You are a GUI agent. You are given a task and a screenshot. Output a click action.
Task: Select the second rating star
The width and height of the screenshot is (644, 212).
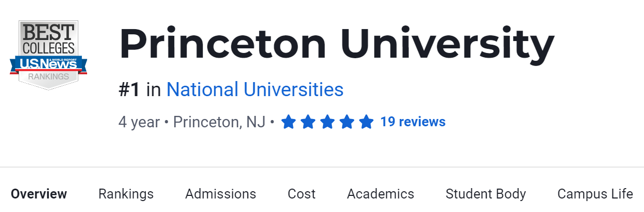(x=308, y=122)
